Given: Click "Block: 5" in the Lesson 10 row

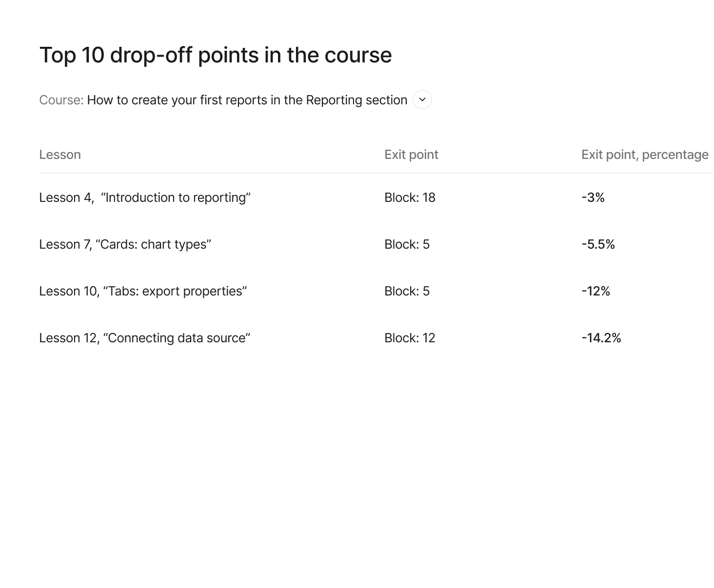Looking at the screenshot, I should pyautogui.click(x=407, y=291).
